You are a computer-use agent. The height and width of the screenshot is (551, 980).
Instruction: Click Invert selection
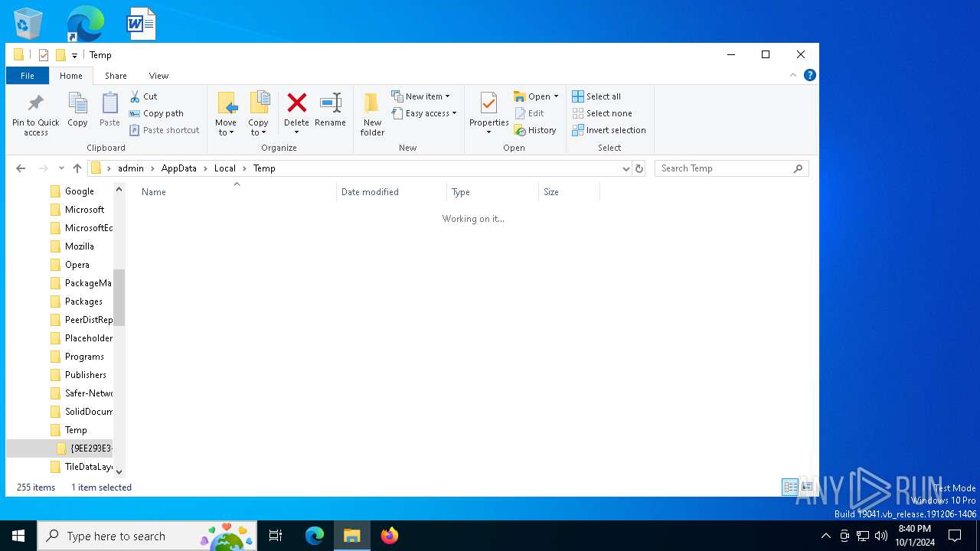click(609, 130)
